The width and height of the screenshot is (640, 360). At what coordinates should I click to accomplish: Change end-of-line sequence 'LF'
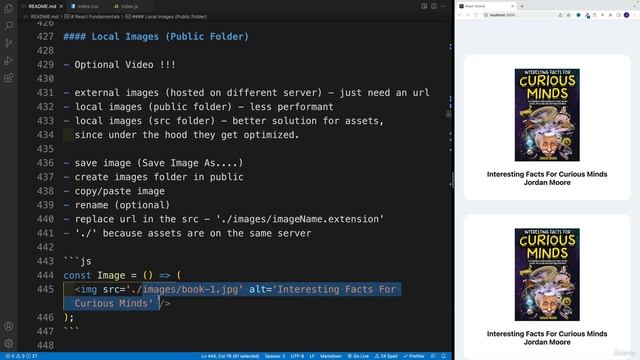312,356
